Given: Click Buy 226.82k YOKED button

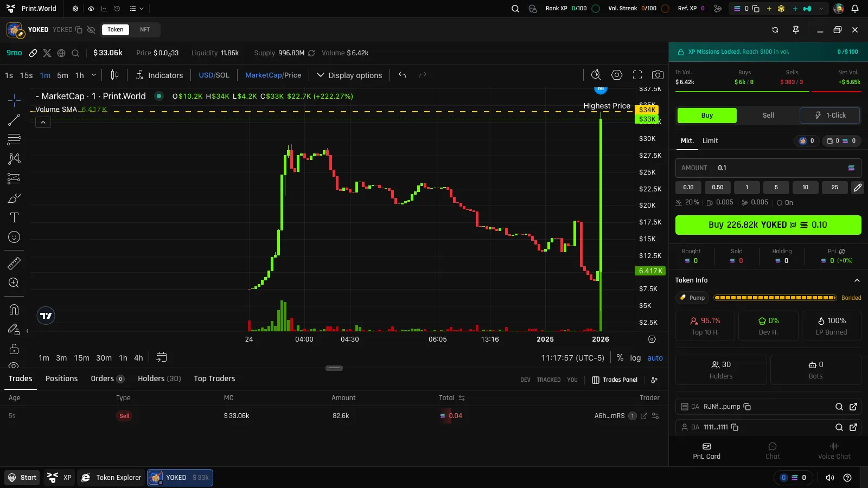Looking at the screenshot, I should 768,225.
